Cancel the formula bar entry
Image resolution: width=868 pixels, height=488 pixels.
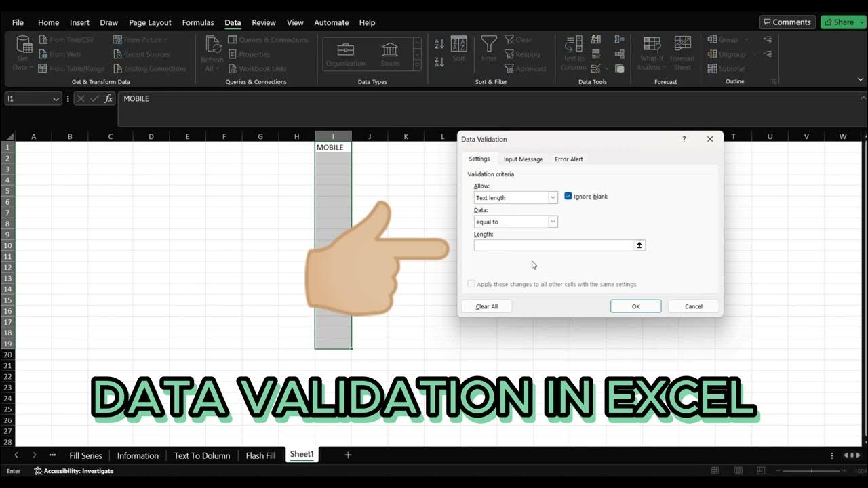coord(81,99)
